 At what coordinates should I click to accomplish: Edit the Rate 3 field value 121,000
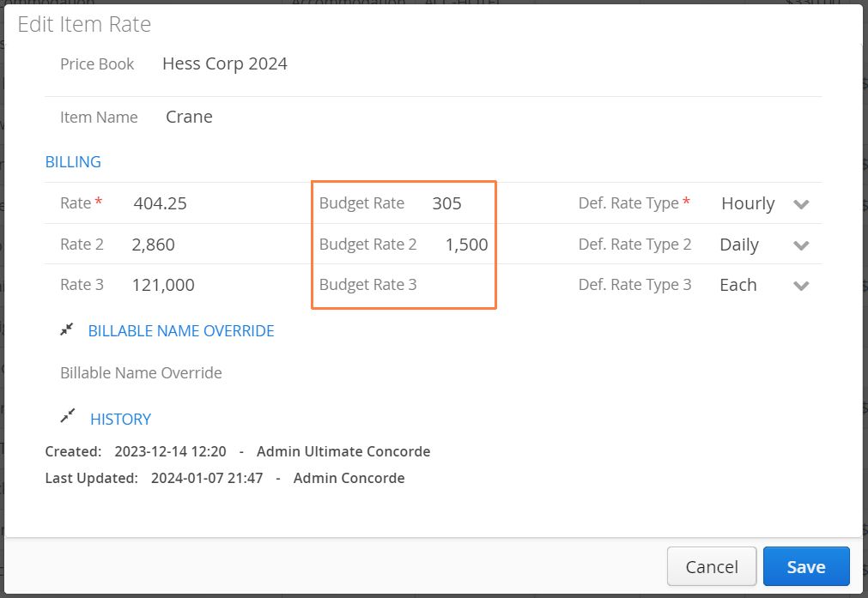[163, 285]
